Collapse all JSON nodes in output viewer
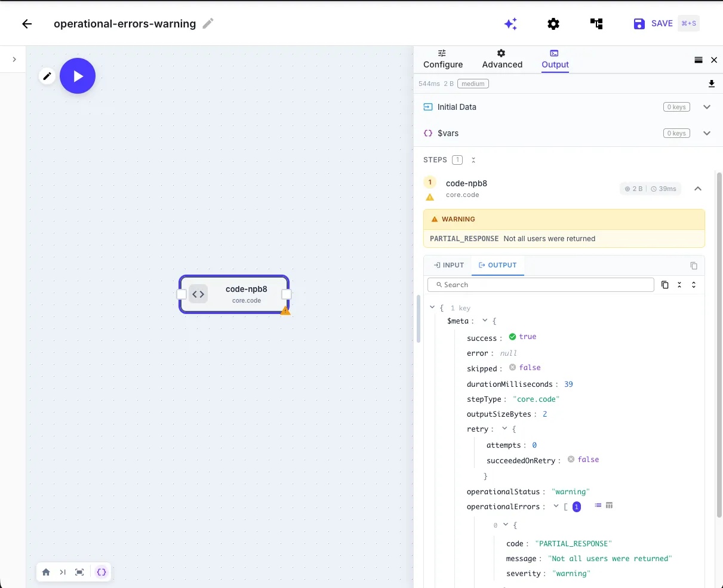Image resolution: width=723 pixels, height=588 pixels. (679, 285)
